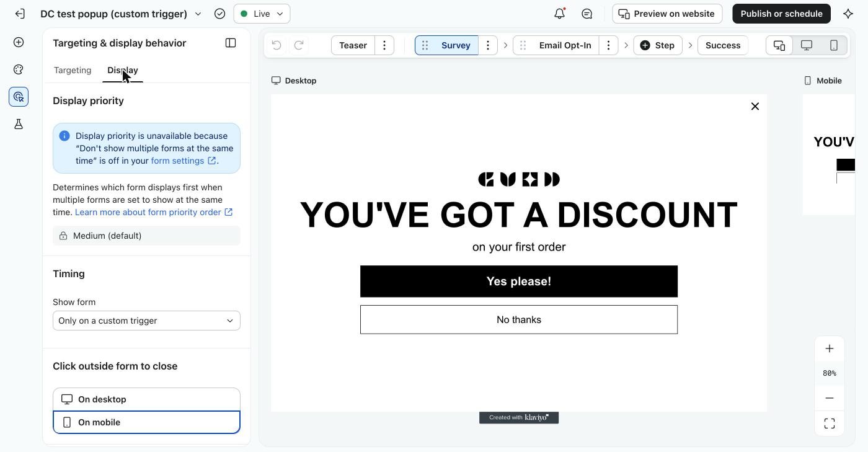
Task: Zoom in with the plus icon
Action: pyautogui.click(x=830, y=348)
